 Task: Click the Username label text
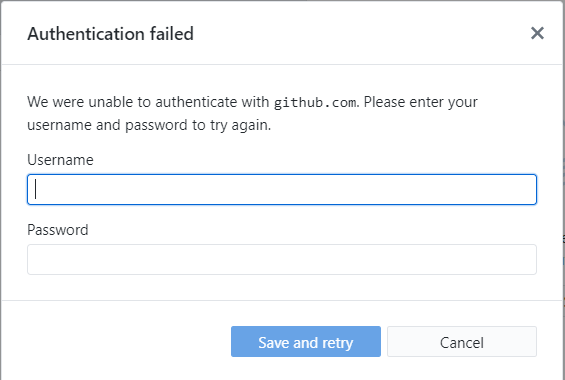click(x=60, y=160)
